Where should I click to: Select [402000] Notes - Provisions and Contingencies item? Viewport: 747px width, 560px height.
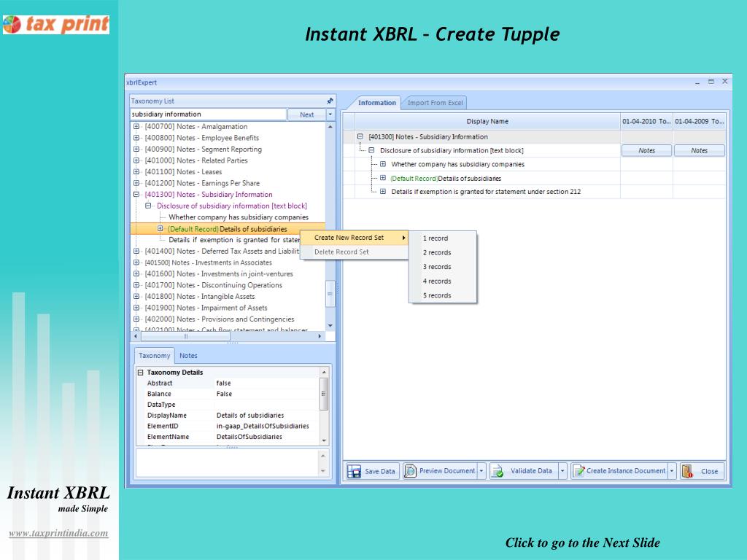coord(219,319)
